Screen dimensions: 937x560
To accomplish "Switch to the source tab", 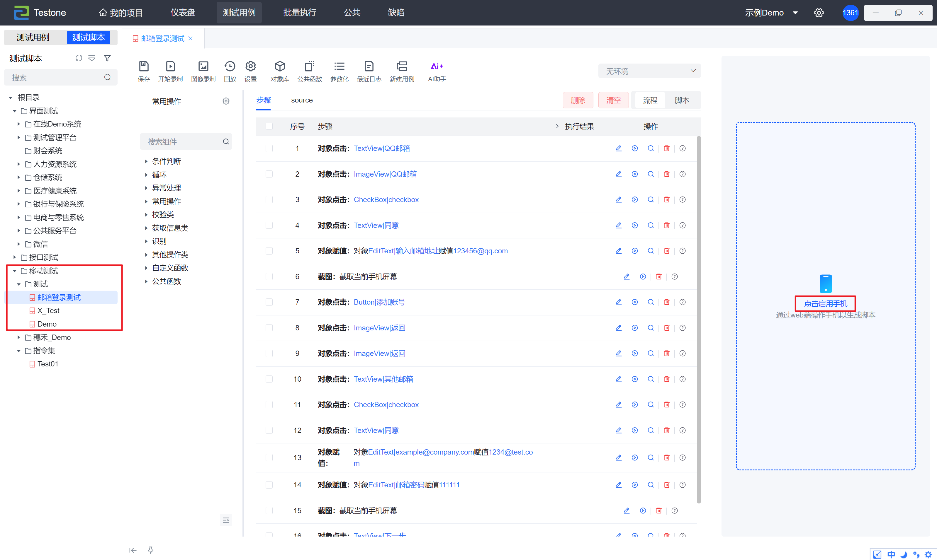I will (x=302, y=100).
